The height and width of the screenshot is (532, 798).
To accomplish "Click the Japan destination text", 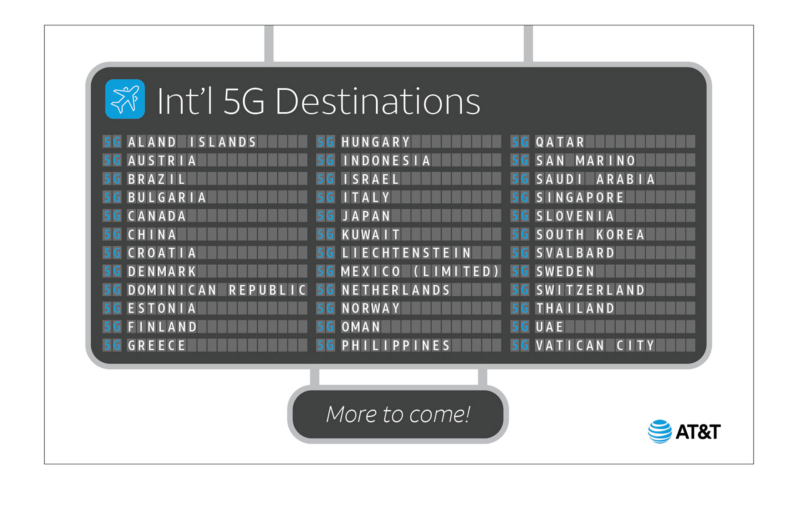I will click(x=366, y=216).
